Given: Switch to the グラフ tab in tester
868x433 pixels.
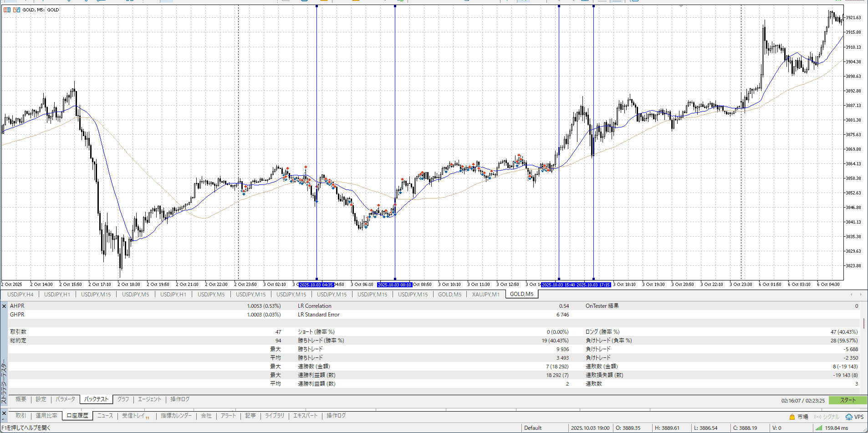Looking at the screenshot, I should tap(123, 399).
